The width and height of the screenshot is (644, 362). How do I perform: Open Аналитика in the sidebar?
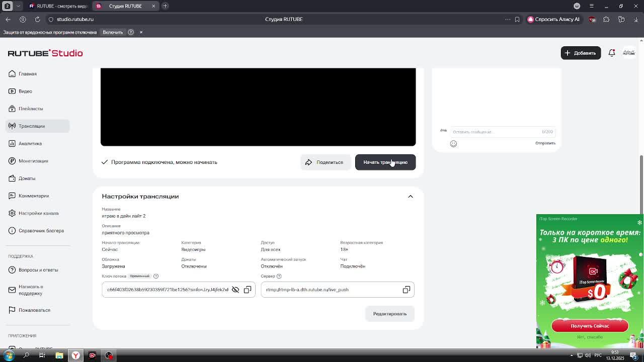(x=37, y=143)
